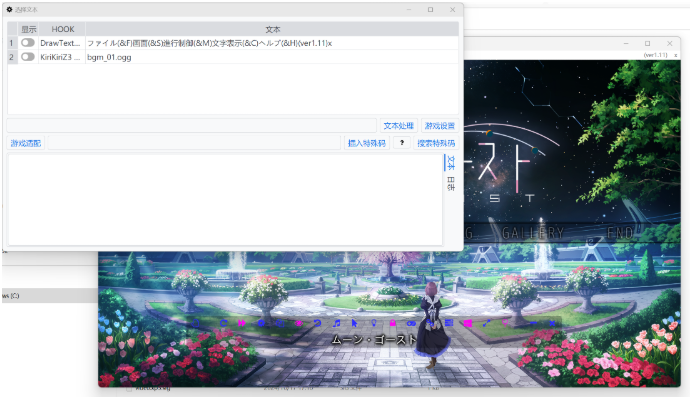Click the fast-forward icon in overlay toolbar
692x399 pixels.
242,323
